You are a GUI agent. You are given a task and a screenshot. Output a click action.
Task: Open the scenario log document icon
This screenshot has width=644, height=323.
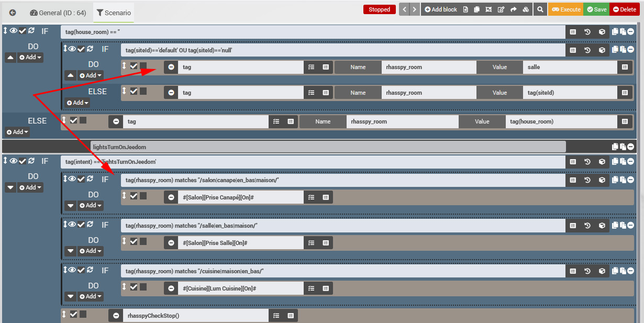tap(465, 9)
